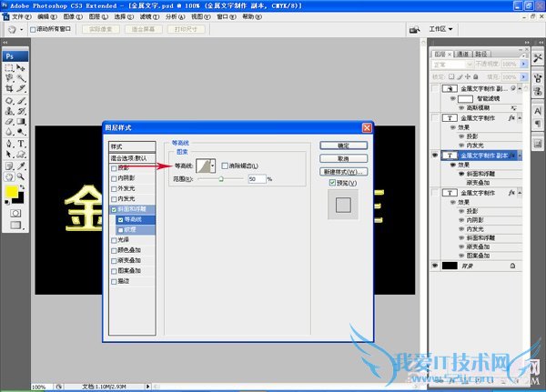Viewport: 546px width, 392px height.
Task: Select the Notes tool
Action: [9, 166]
